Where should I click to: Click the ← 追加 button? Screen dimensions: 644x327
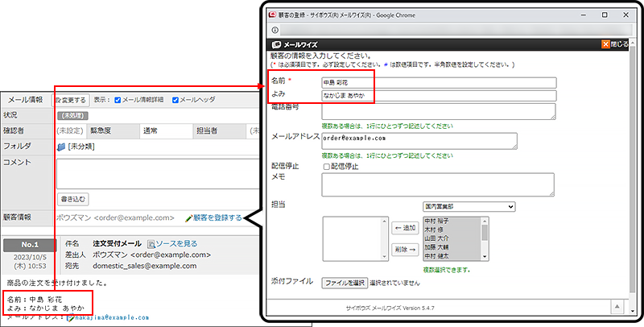click(x=406, y=228)
